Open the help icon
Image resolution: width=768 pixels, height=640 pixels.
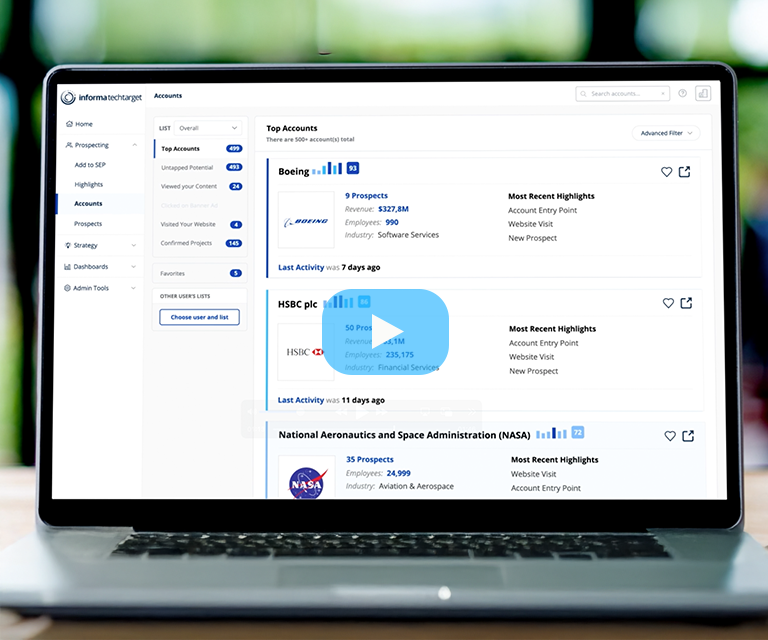coord(682,93)
